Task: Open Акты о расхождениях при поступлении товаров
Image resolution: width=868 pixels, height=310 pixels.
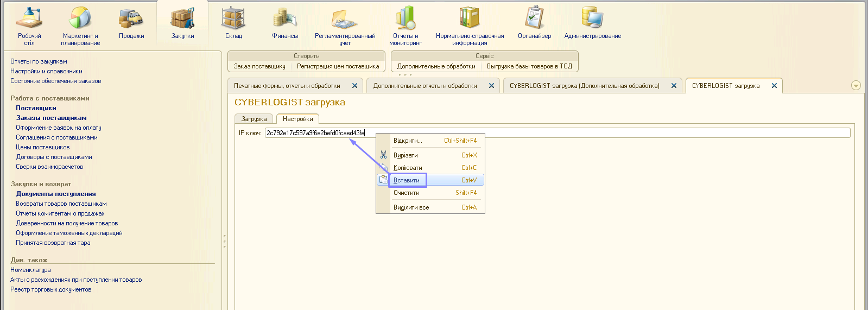Action: click(x=76, y=280)
